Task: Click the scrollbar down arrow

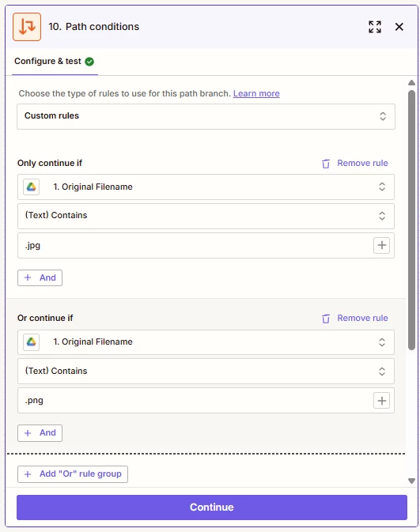Action: click(x=411, y=481)
